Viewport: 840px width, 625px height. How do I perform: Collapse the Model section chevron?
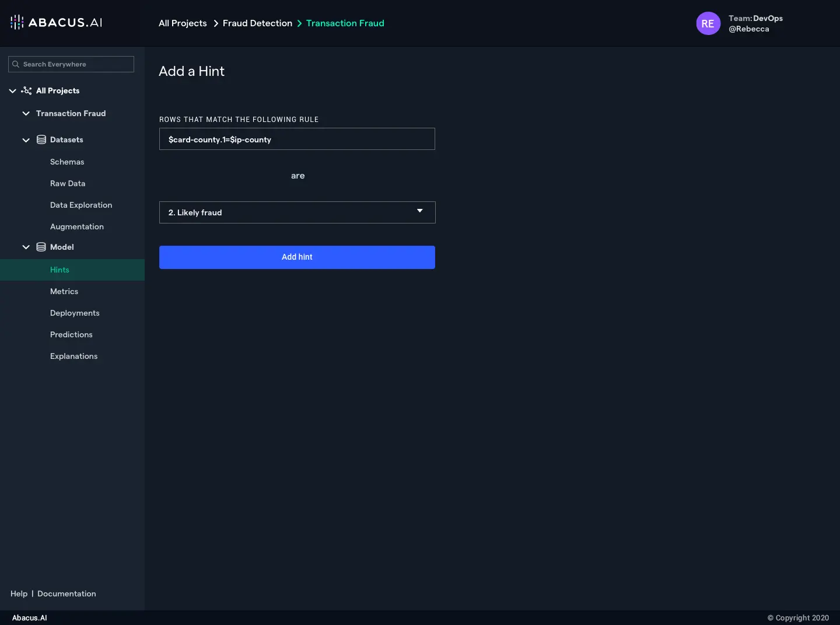(x=26, y=247)
